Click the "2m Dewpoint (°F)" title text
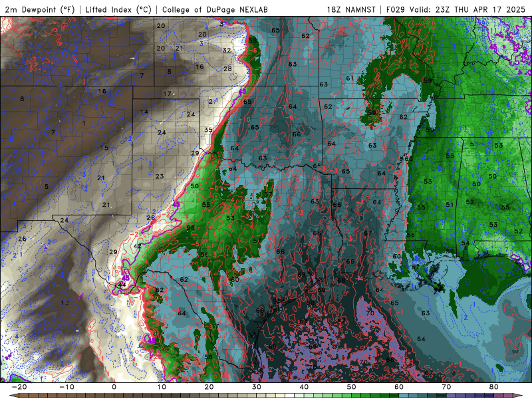 click(x=40, y=9)
